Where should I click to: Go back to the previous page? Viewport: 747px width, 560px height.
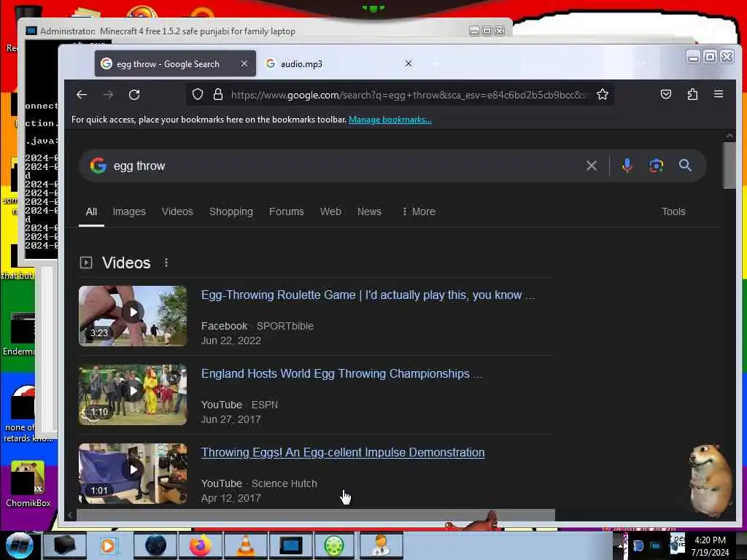[82, 94]
